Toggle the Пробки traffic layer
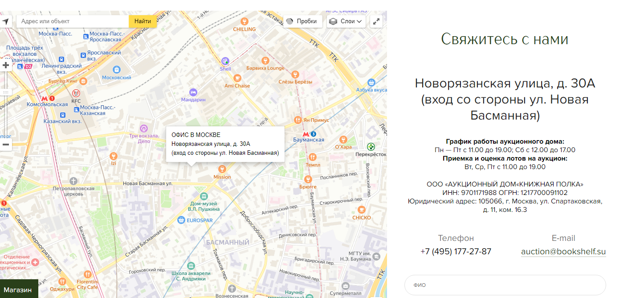Screen dimensions: 644x298 tap(302, 21)
